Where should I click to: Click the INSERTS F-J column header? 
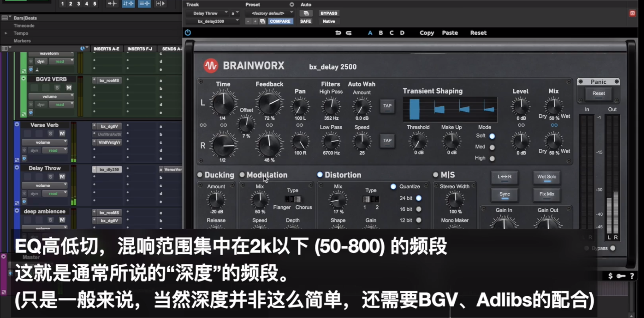pyautogui.click(x=140, y=49)
